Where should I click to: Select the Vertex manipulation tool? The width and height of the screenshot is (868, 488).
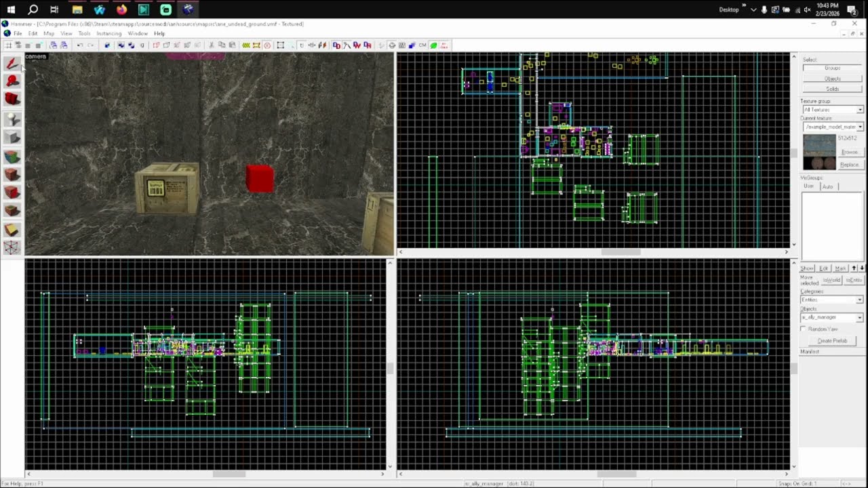(12, 247)
